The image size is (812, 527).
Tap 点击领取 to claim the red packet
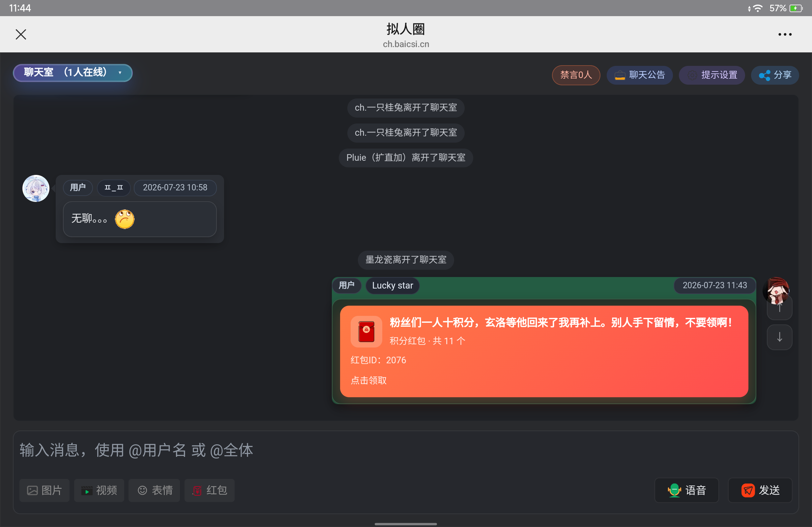tap(369, 380)
